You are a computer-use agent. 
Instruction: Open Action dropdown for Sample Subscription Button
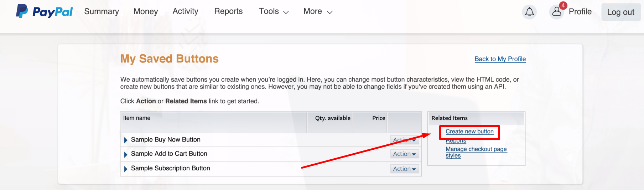[404, 169]
